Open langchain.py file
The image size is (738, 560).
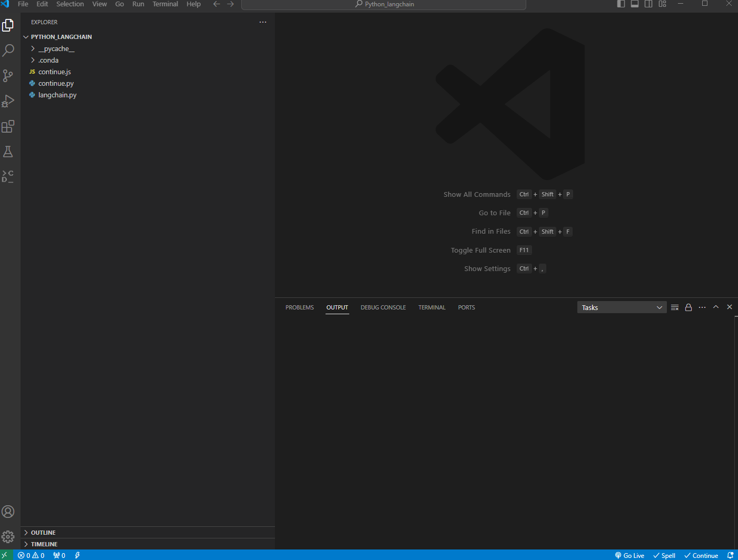pos(147,95)
